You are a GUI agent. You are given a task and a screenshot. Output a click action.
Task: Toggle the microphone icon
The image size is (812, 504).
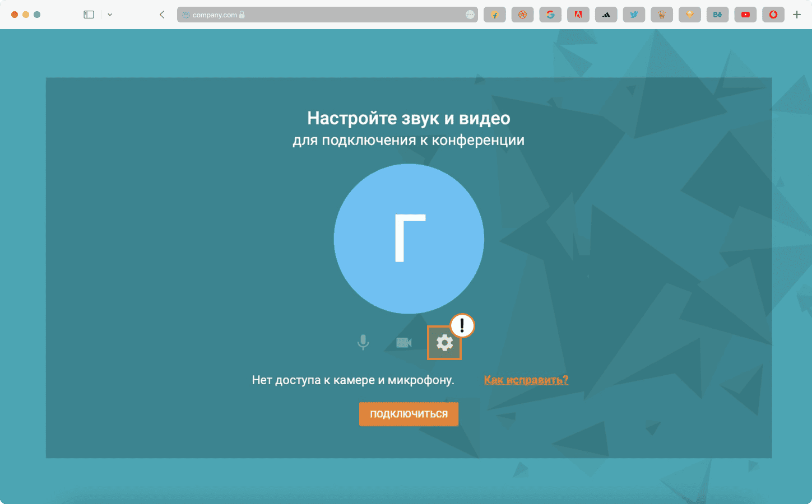tap(363, 342)
